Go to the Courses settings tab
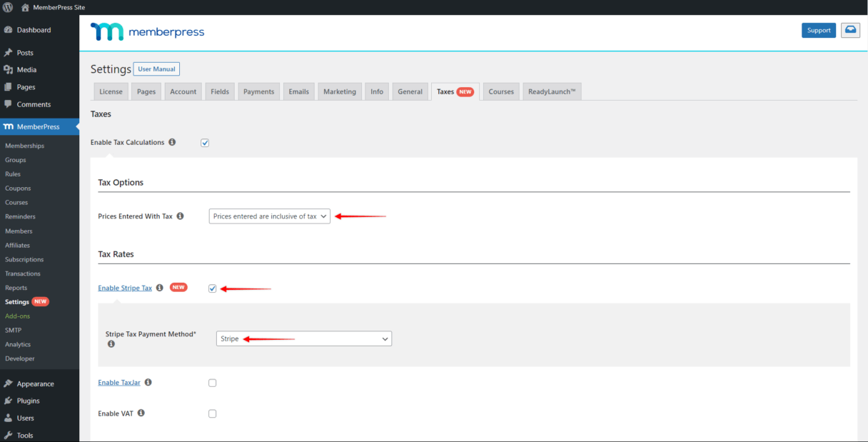This screenshot has width=868, height=442. click(501, 91)
